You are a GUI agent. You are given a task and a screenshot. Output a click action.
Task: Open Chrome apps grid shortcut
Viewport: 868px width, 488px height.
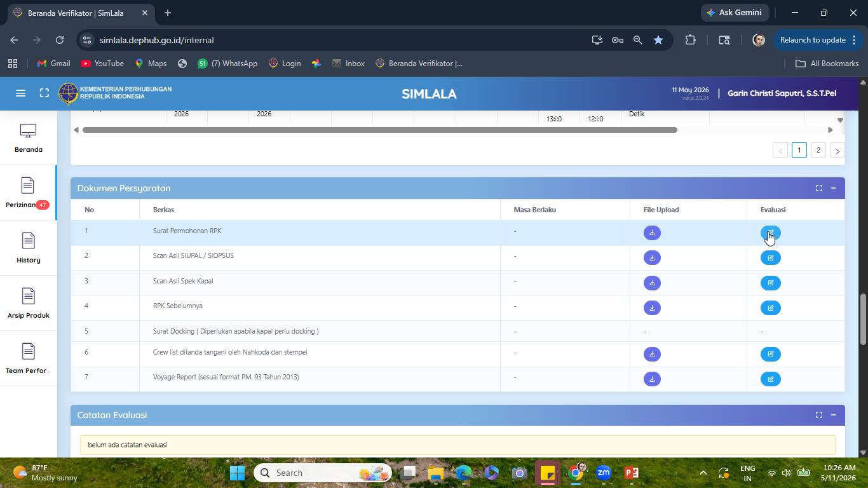[x=13, y=64]
